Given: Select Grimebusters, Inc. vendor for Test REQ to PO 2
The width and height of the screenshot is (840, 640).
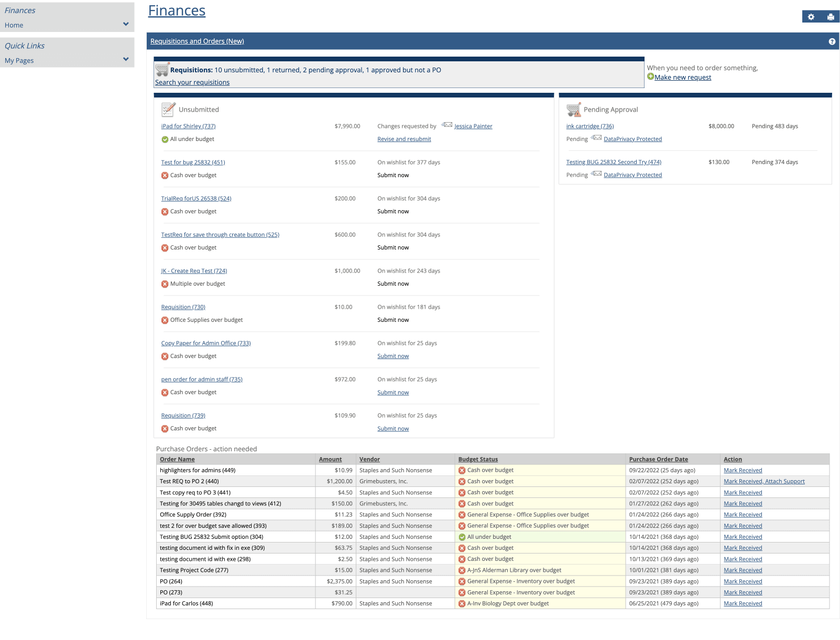Looking at the screenshot, I should 384,482.
